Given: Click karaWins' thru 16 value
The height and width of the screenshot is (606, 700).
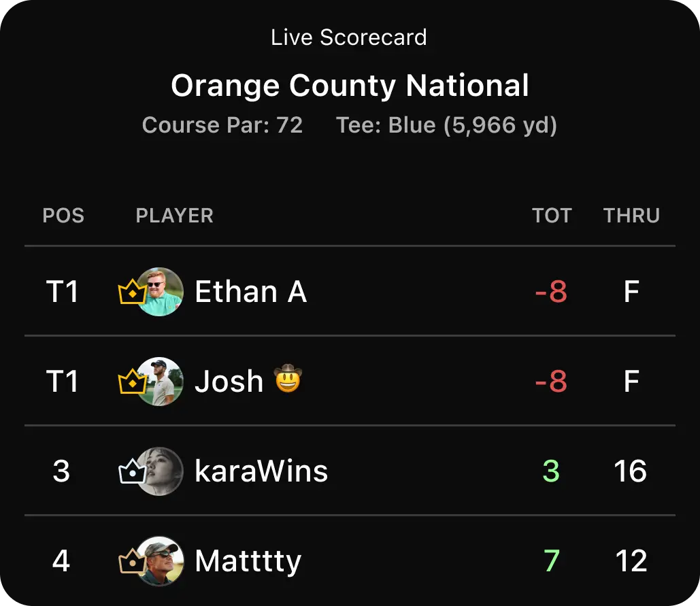Looking at the screenshot, I should point(631,471).
